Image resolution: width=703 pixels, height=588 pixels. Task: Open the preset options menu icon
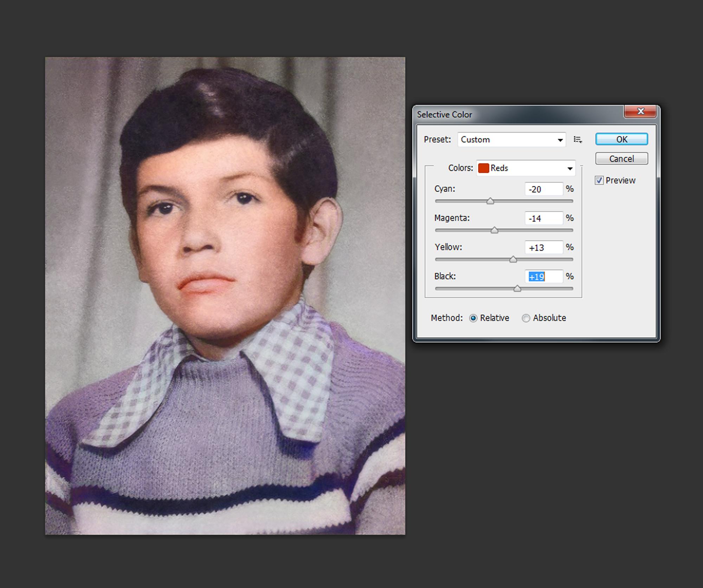pos(578,140)
